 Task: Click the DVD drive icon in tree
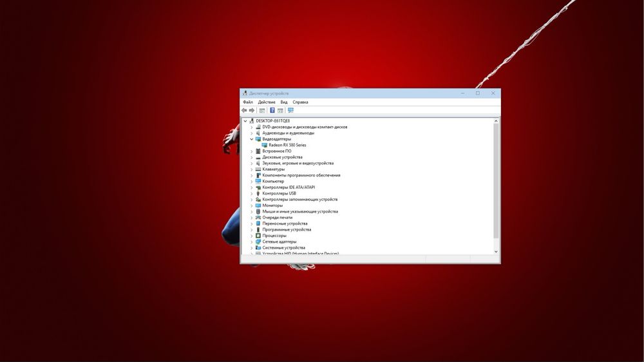click(x=258, y=127)
